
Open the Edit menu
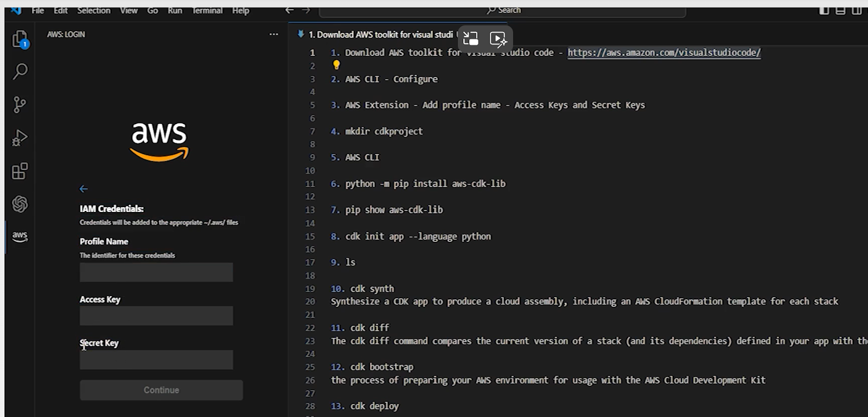[x=61, y=10]
